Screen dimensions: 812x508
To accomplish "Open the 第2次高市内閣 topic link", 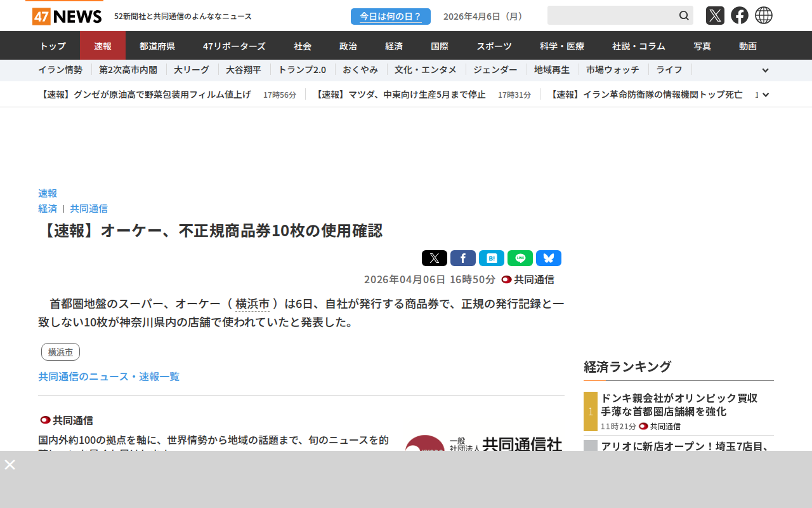I will (128, 70).
